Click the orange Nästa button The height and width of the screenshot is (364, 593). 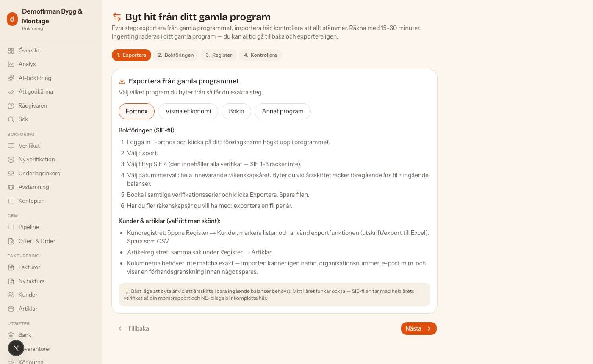pyautogui.click(x=418, y=328)
